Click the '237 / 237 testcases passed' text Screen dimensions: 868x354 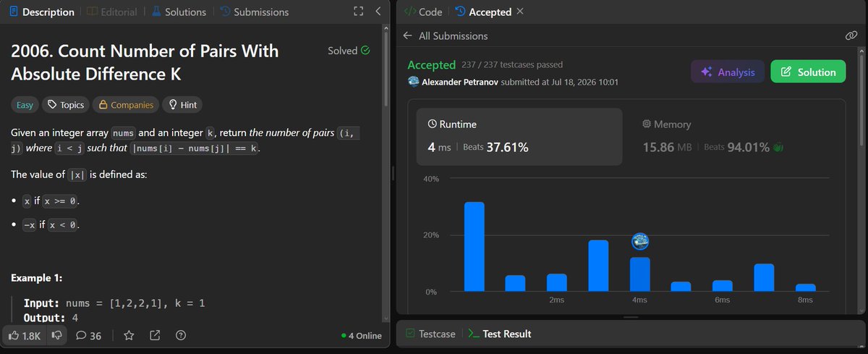coord(512,65)
